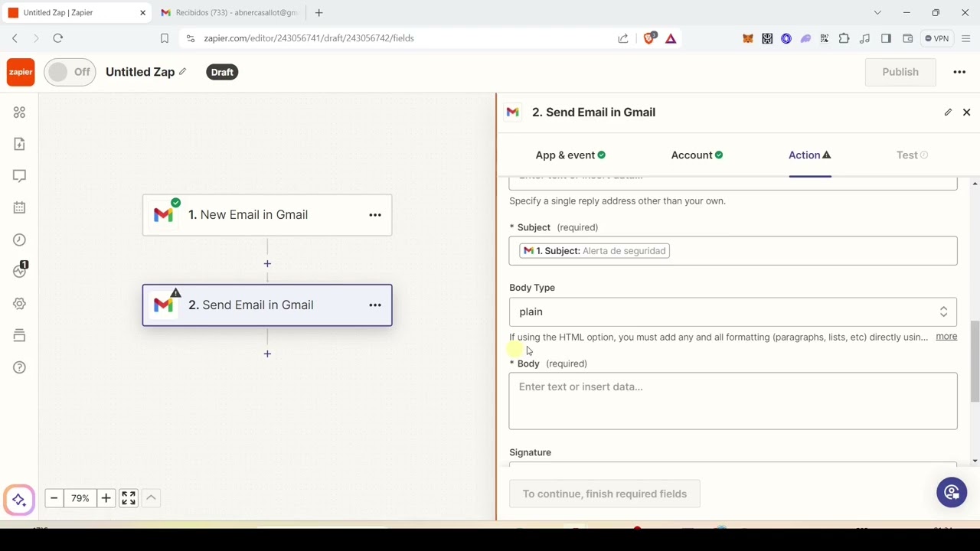980x551 pixels.
Task: Switch to the Action tab
Action: (810, 155)
